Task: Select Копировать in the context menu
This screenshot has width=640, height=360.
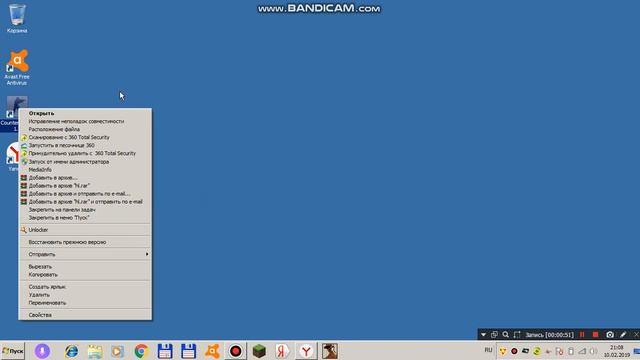Action: (85, 275)
